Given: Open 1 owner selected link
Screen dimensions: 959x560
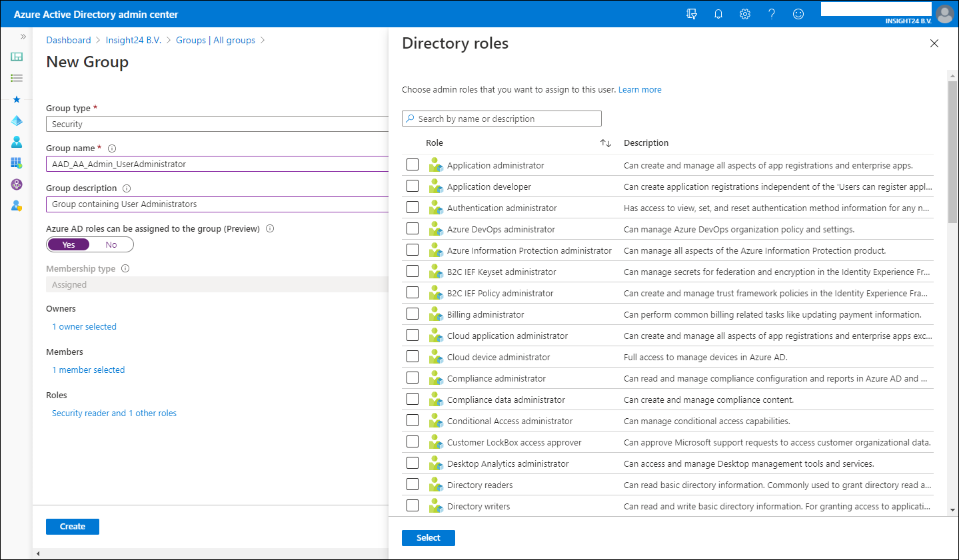Looking at the screenshot, I should click(85, 327).
